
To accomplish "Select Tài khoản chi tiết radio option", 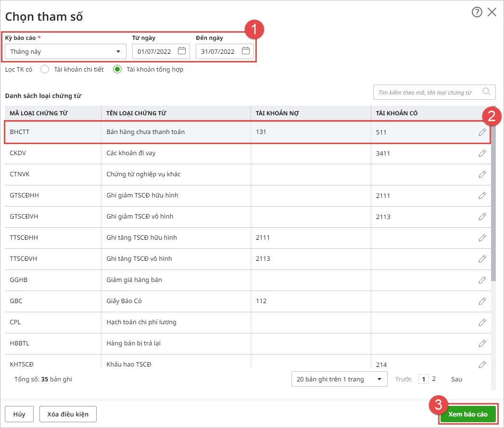I will pyautogui.click(x=45, y=69).
